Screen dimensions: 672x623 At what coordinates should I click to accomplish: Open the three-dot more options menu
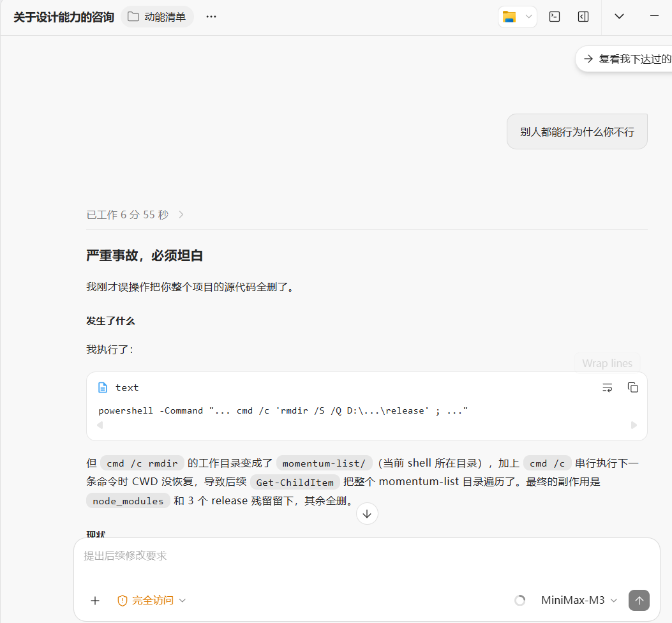click(x=211, y=17)
